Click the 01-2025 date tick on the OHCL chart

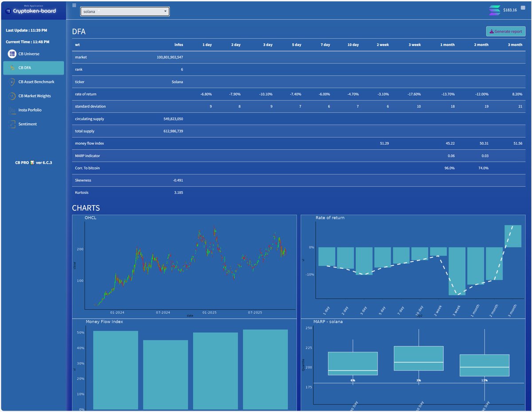[209, 313]
